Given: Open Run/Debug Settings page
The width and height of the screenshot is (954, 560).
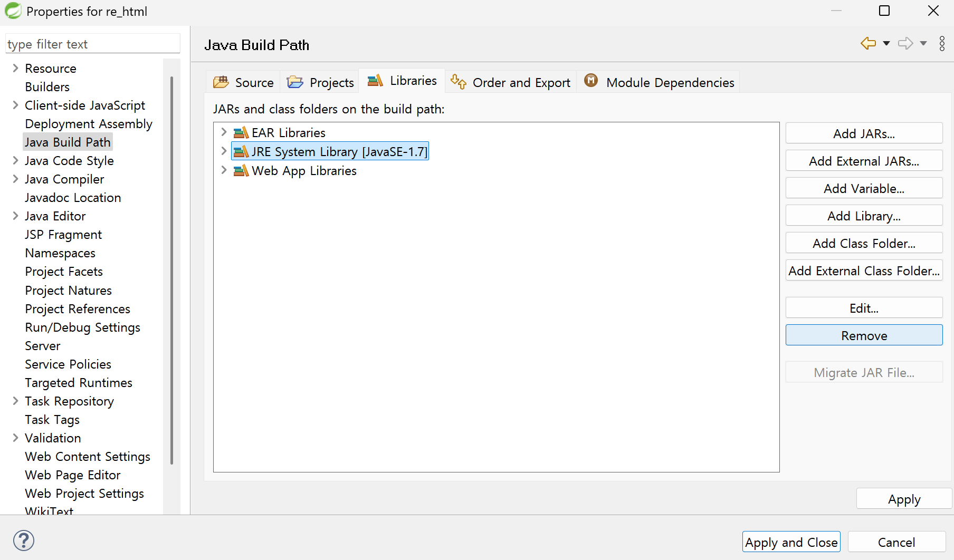Looking at the screenshot, I should pyautogui.click(x=83, y=327).
